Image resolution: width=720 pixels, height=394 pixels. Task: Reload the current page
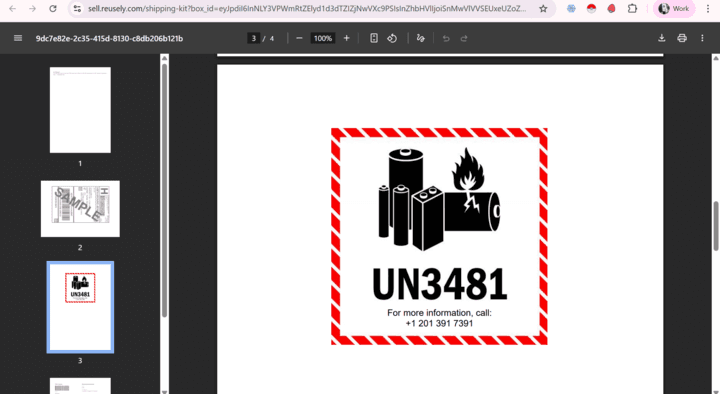[53, 9]
